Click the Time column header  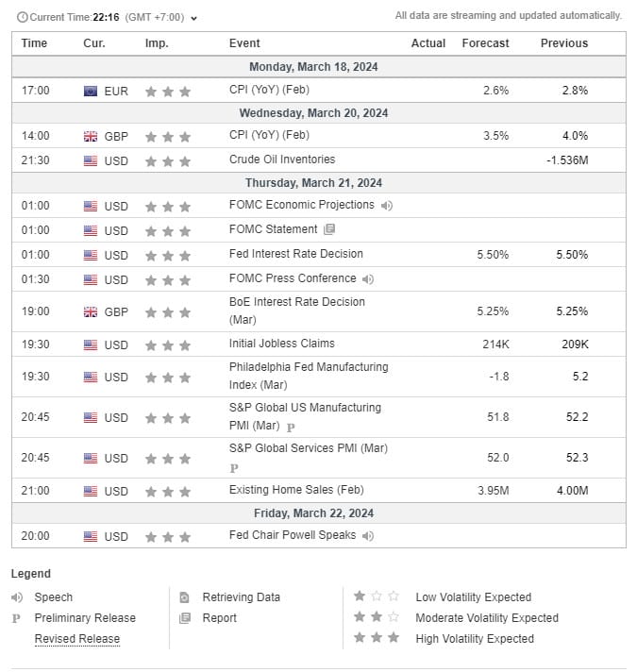coord(34,43)
